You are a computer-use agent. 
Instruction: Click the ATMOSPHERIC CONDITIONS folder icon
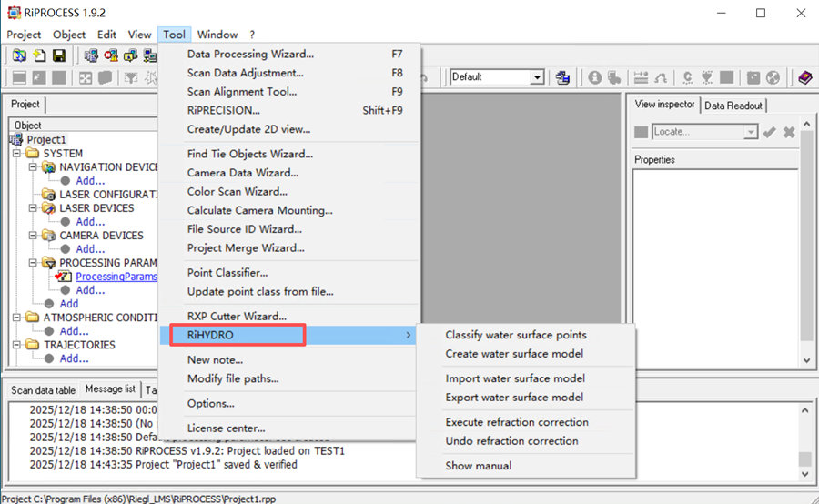click(33, 317)
